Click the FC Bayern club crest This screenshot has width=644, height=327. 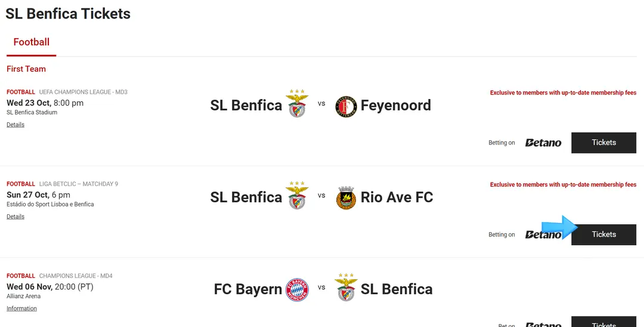pyautogui.click(x=297, y=289)
